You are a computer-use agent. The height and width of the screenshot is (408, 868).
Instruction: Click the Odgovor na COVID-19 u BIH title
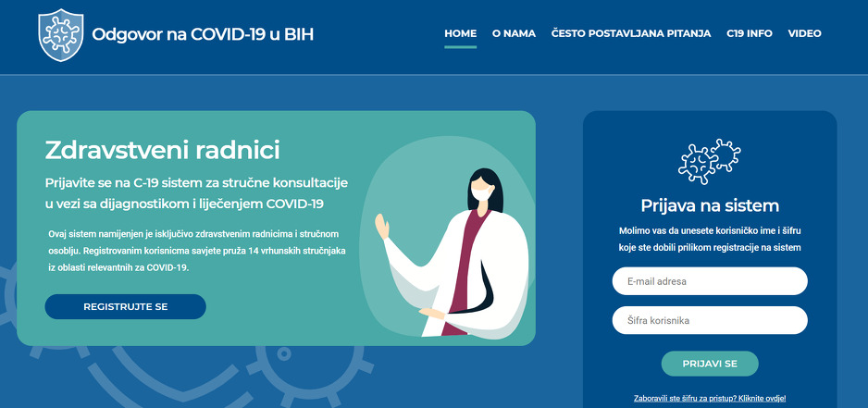203,34
